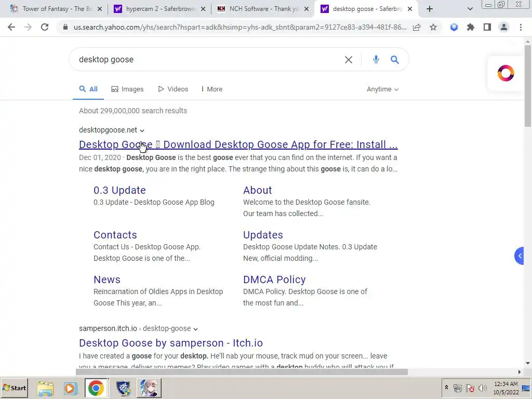Open the 0.3 Update sitelink
This screenshot has width=532, height=399.
(119, 190)
